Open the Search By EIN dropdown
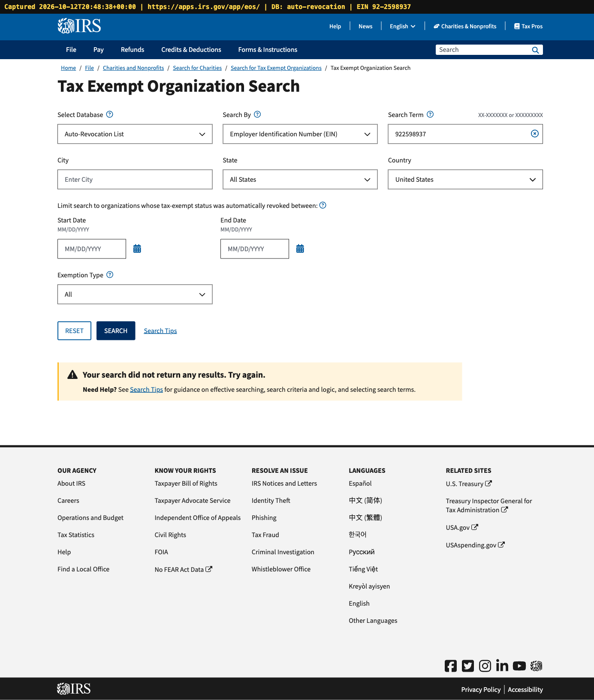The height and width of the screenshot is (700, 594). click(x=300, y=134)
